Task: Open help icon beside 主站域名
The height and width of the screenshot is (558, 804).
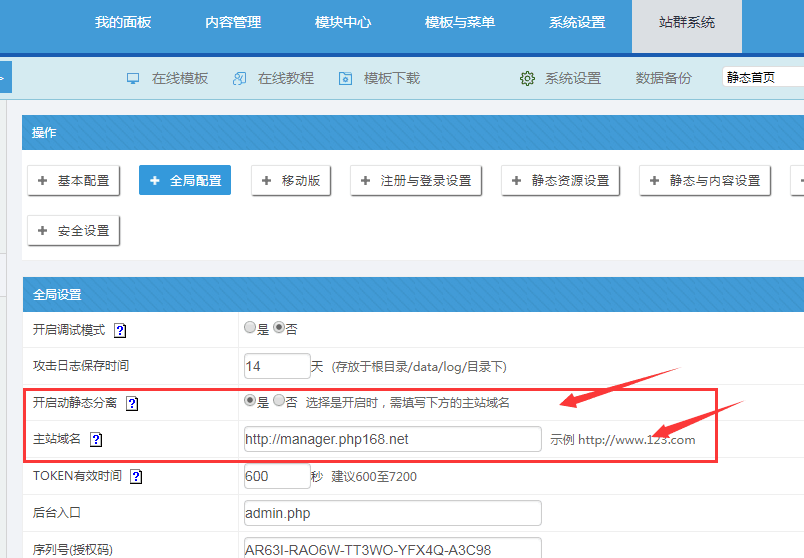Action: point(96,439)
